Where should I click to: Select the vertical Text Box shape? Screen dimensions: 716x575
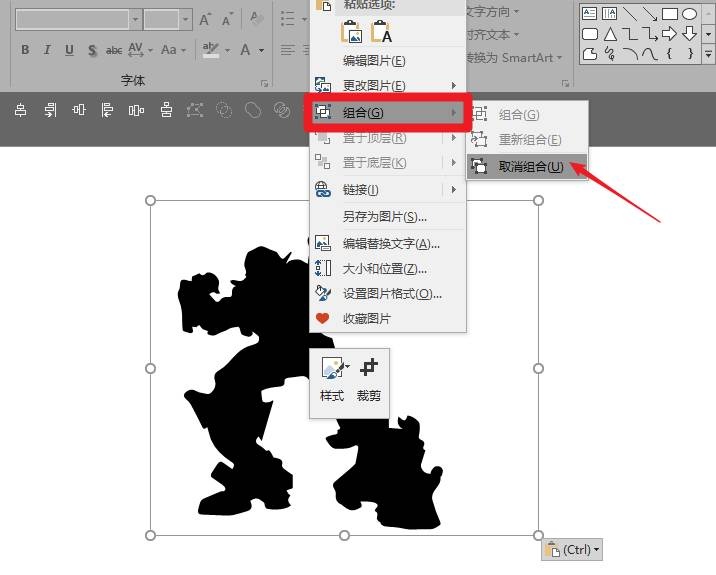[610, 14]
